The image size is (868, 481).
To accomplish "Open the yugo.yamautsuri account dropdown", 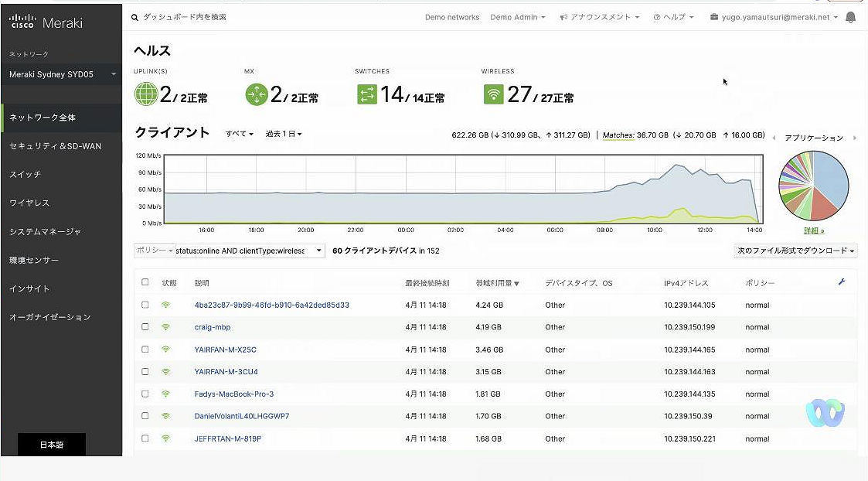I will coord(774,17).
